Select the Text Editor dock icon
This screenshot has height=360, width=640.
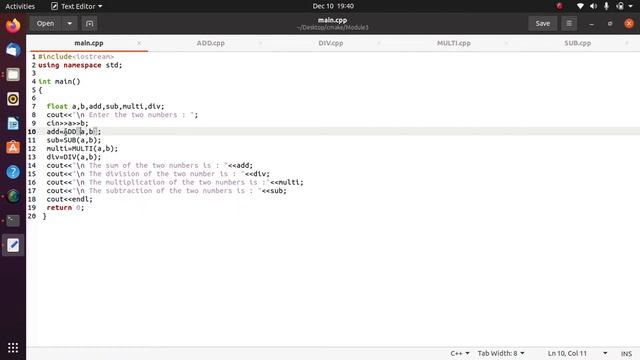pyautogui.click(x=13, y=245)
